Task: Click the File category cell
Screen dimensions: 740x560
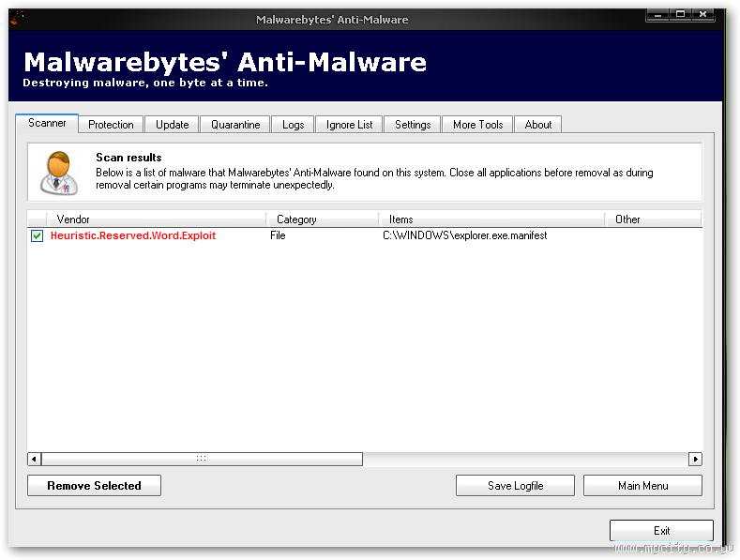Action: [x=278, y=235]
